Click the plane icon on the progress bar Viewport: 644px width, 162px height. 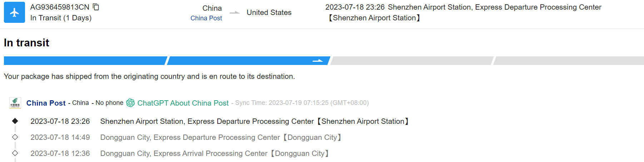(x=317, y=61)
